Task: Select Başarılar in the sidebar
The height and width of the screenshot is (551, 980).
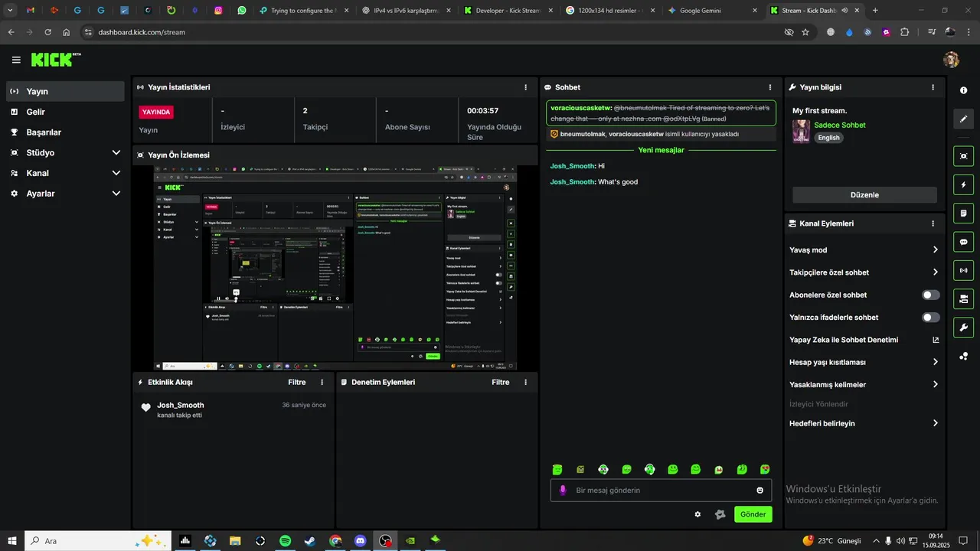Action: click(x=65, y=132)
